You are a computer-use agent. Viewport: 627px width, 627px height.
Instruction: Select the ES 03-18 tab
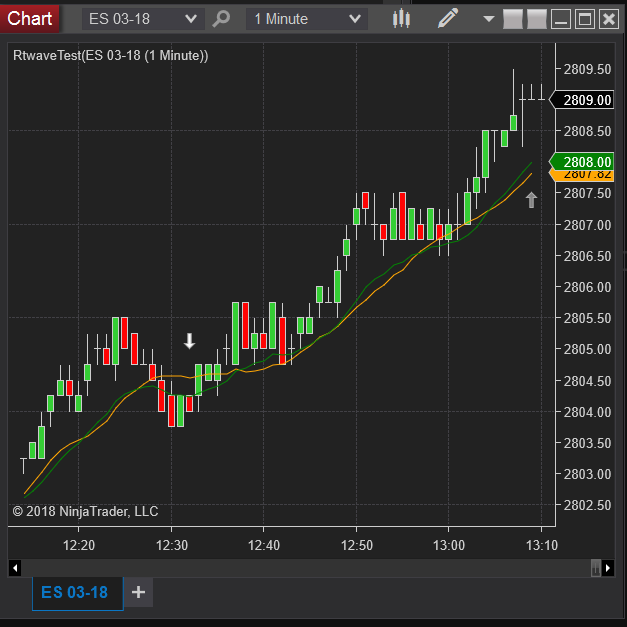coord(74,592)
